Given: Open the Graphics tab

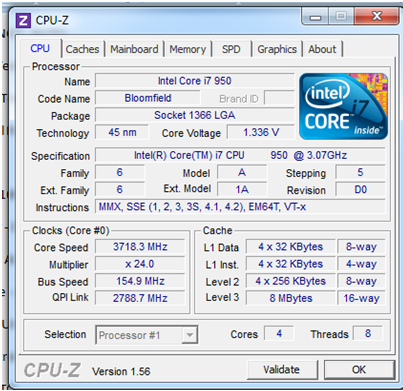Looking at the screenshot, I should [277, 49].
